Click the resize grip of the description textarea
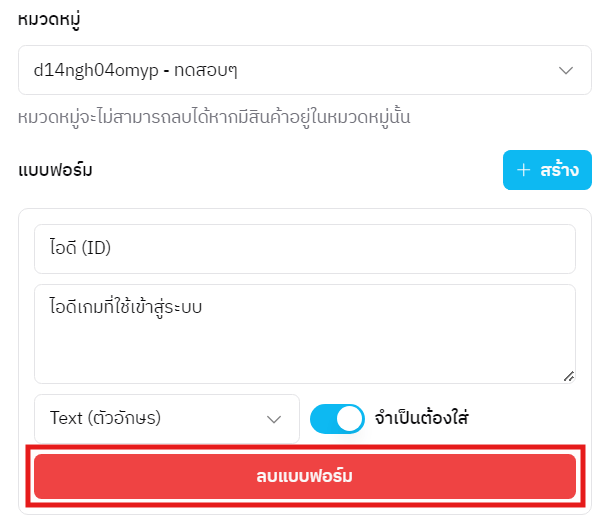 point(569,376)
